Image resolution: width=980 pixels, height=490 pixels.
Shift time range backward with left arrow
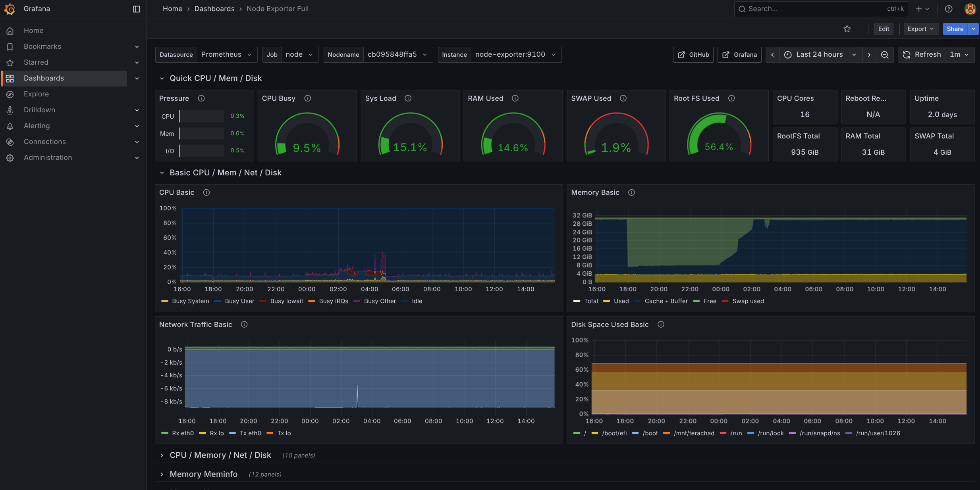coord(772,55)
